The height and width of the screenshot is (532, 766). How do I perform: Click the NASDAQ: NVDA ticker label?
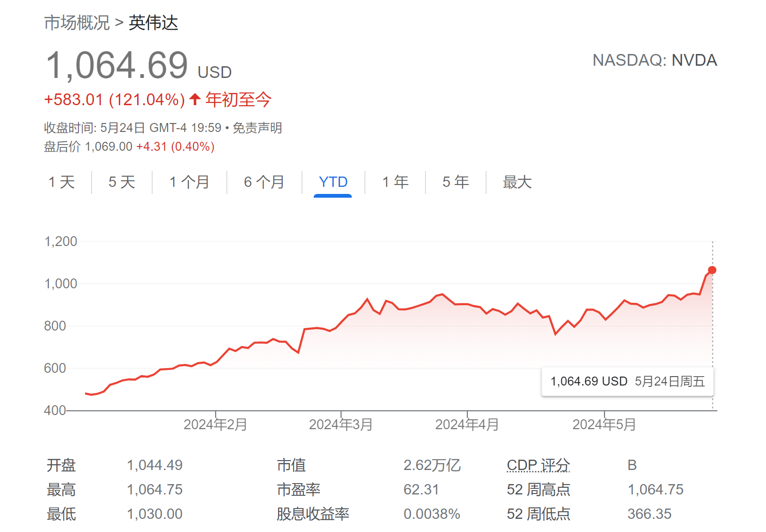pos(656,60)
